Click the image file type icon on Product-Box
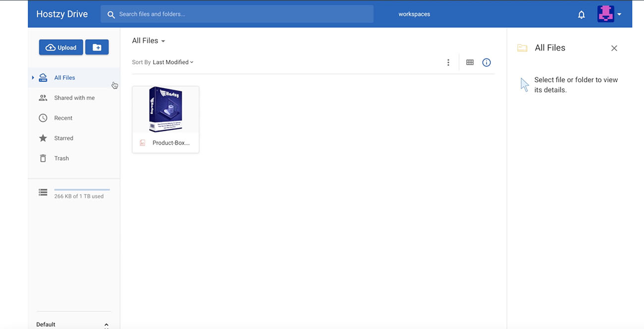 (x=143, y=143)
